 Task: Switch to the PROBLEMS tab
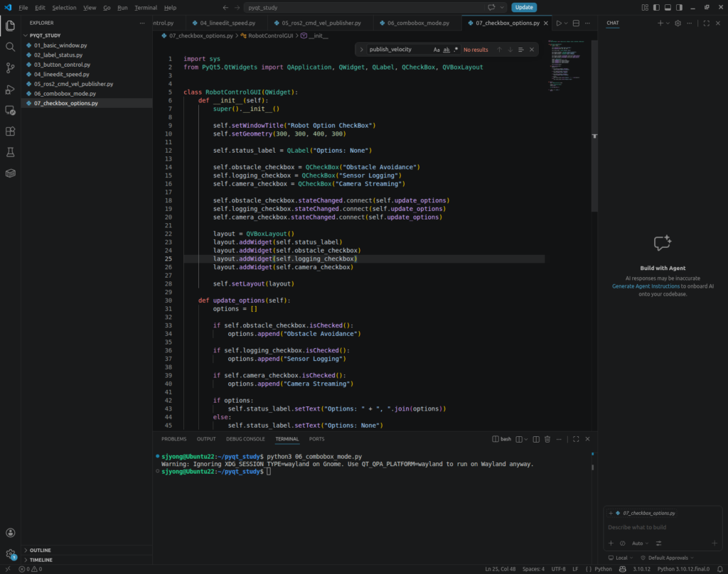pos(174,439)
